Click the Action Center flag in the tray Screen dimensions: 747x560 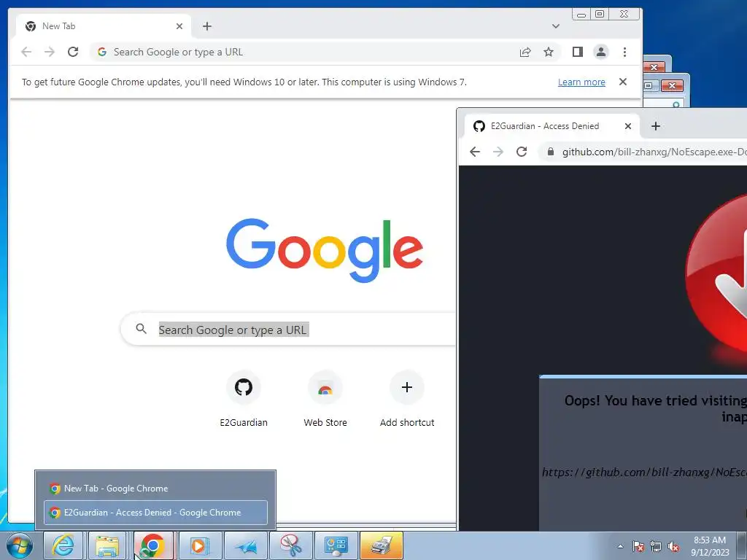[638, 546]
